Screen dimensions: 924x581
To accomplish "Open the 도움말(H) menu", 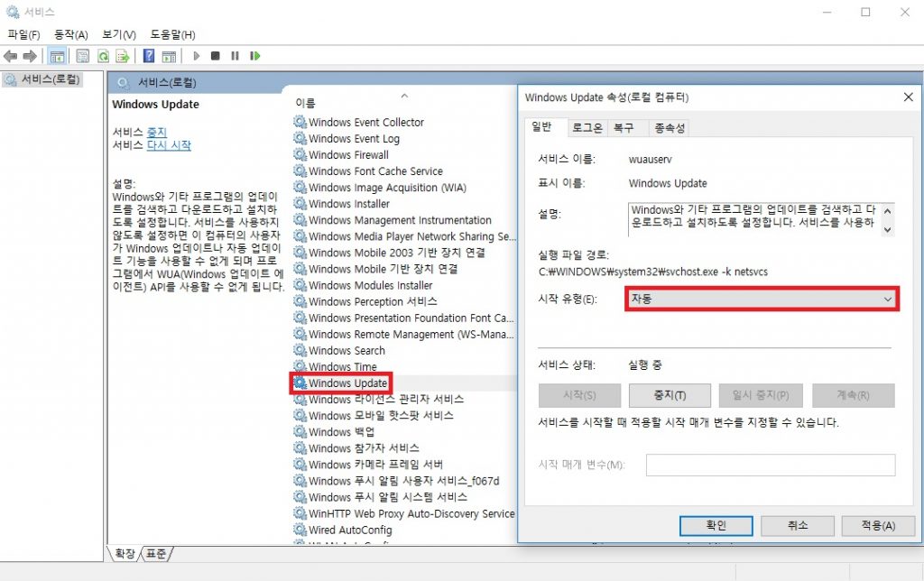I will pos(172,35).
